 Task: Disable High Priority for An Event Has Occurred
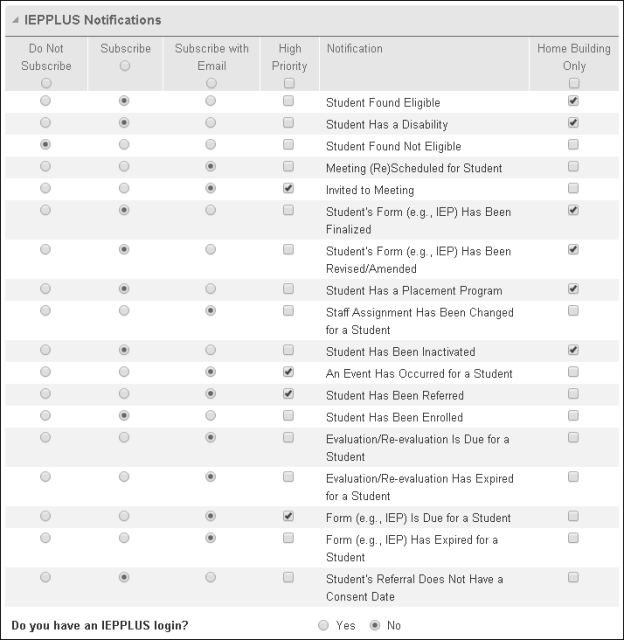point(289,373)
